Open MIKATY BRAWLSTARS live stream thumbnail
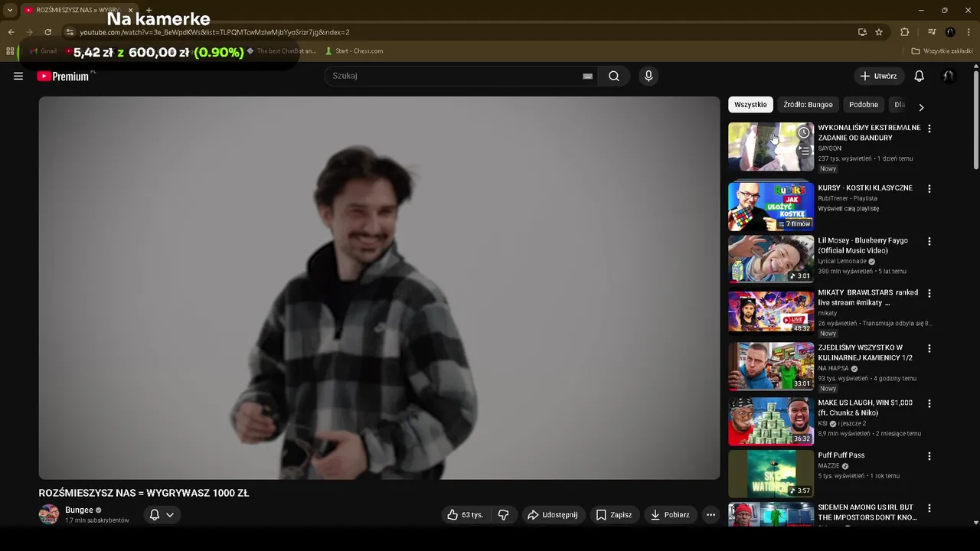This screenshot has width=980, height=551. click(x=771, y=311)
